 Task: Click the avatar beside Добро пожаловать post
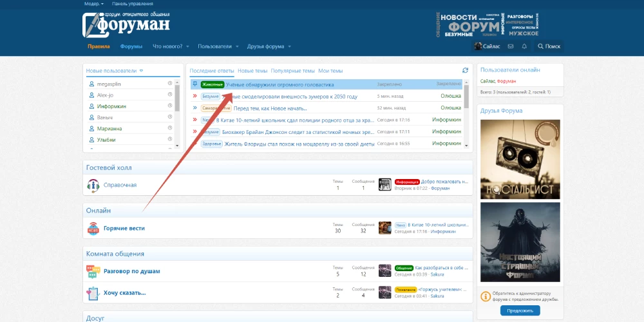tap(385, 184)
